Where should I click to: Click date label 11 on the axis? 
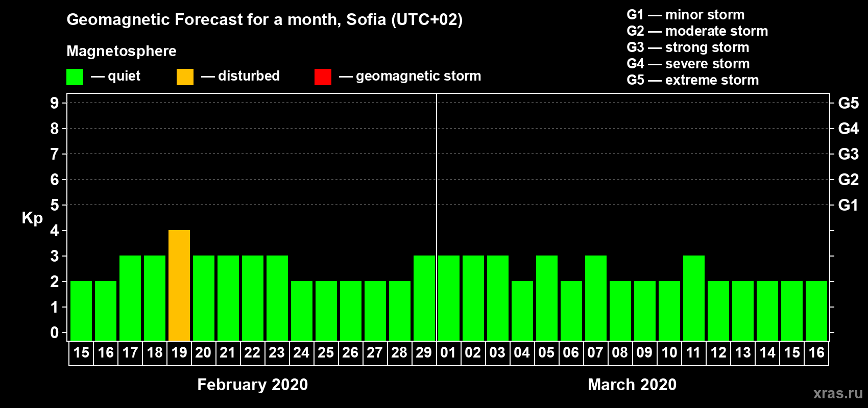[x=693, y=353]
